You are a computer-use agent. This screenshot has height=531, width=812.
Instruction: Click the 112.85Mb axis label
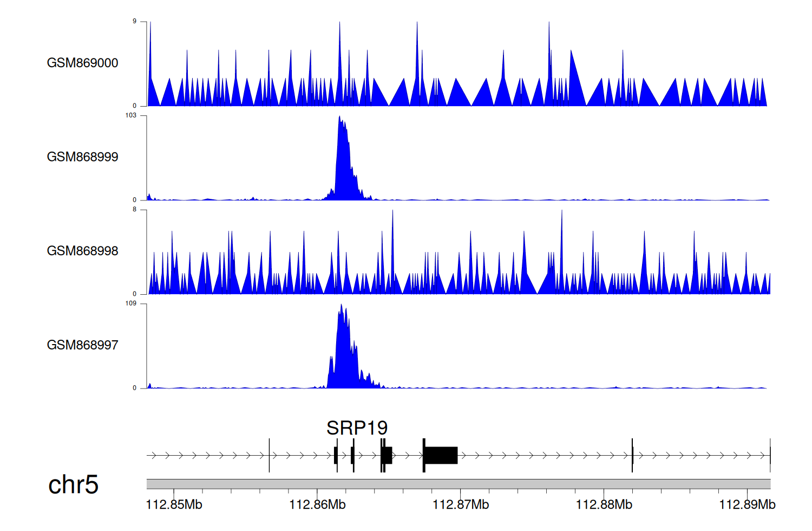tap(174, 505)
